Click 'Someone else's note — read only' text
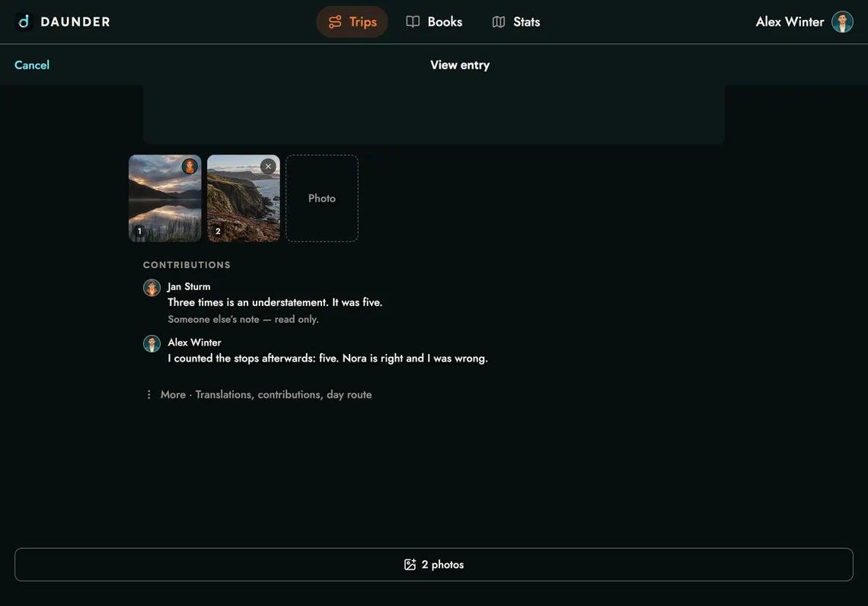The image size is (868, 606). click(x=243, y=319)
